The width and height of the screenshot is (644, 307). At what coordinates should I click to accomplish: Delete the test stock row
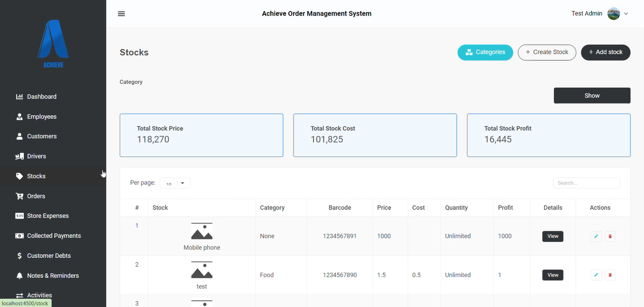pos(610,275)
